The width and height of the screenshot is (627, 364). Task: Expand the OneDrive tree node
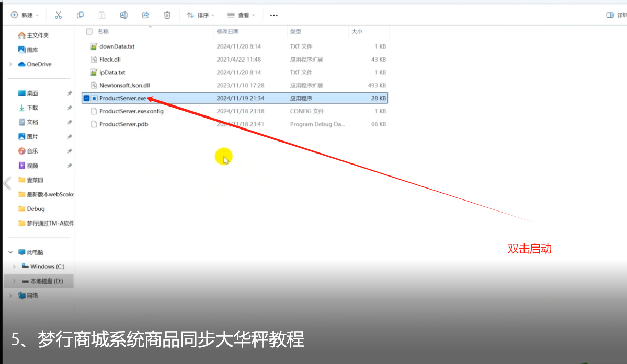[x=10, y=64]
